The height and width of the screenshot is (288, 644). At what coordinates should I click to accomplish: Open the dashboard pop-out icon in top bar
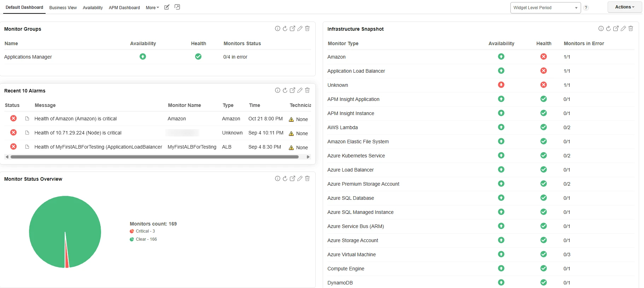point(177,7)
